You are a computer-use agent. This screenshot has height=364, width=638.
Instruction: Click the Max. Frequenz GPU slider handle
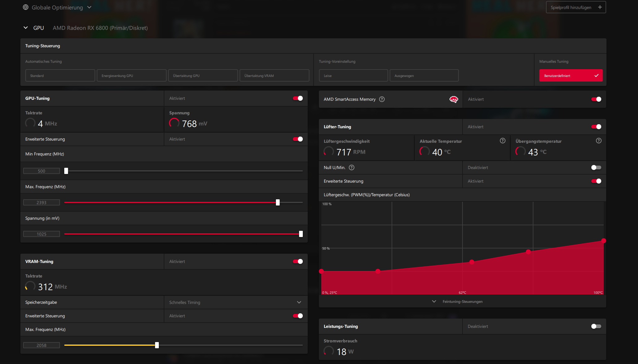[x=278, y=202]
